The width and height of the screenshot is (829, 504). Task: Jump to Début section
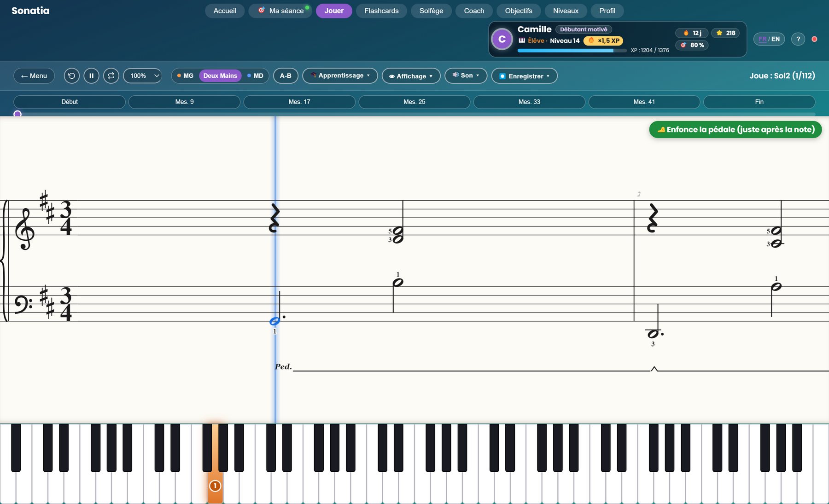point(70,102)
